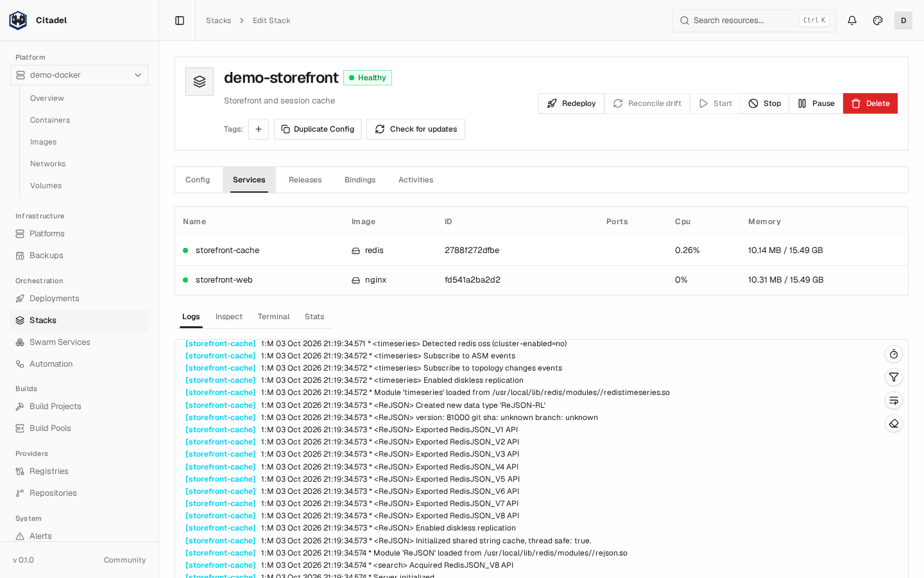Open the Terminal sub-tab
The image size is (924, 578).
[x=273, y=317]
